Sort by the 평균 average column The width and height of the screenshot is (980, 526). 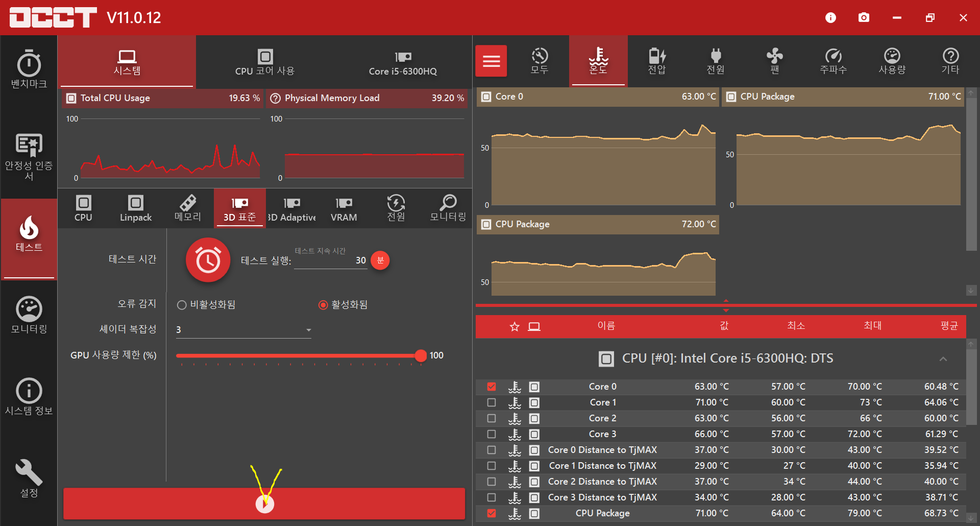click(949, 326)
